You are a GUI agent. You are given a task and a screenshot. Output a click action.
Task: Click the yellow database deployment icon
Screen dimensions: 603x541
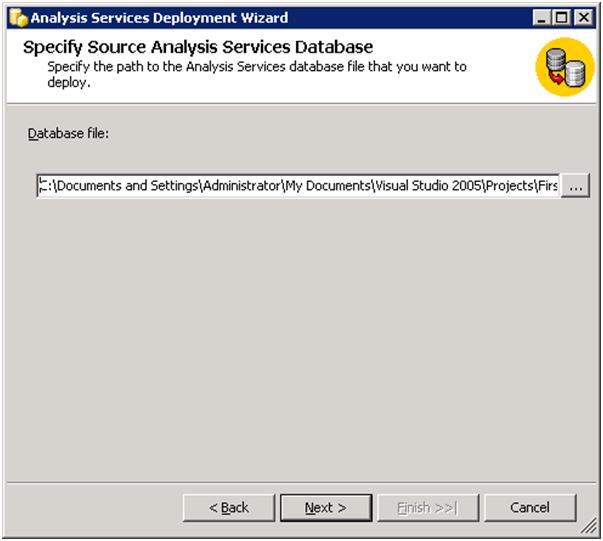point(565,67)
